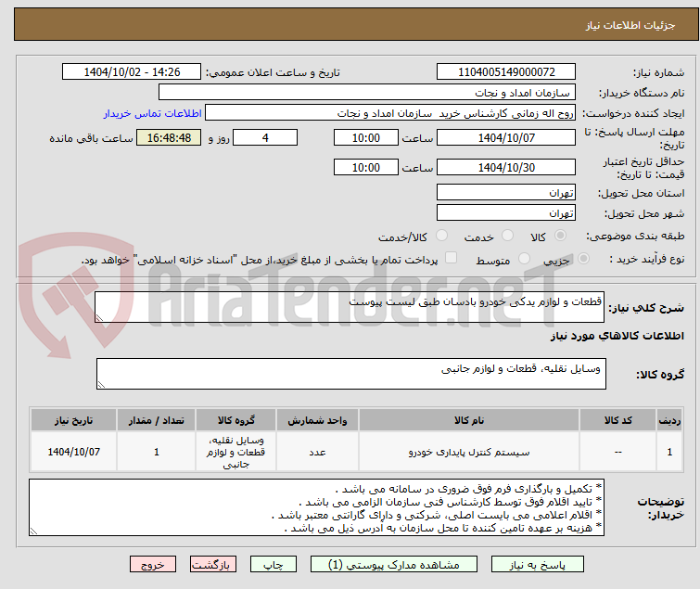Toggle the 'اسناد خزانه اسلامی' payment checkbox
The image size is (700, 589).
pyautogui.click(x=452, y=258)
